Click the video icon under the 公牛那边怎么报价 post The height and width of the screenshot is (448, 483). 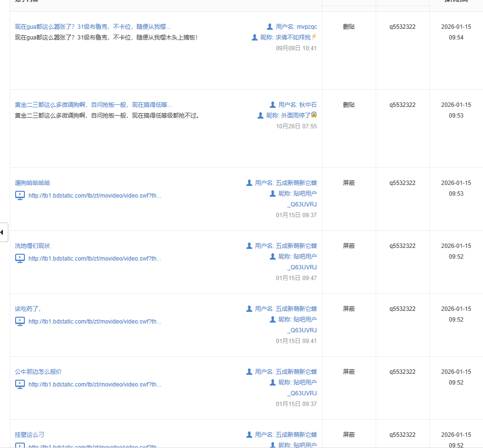point(20,384)
